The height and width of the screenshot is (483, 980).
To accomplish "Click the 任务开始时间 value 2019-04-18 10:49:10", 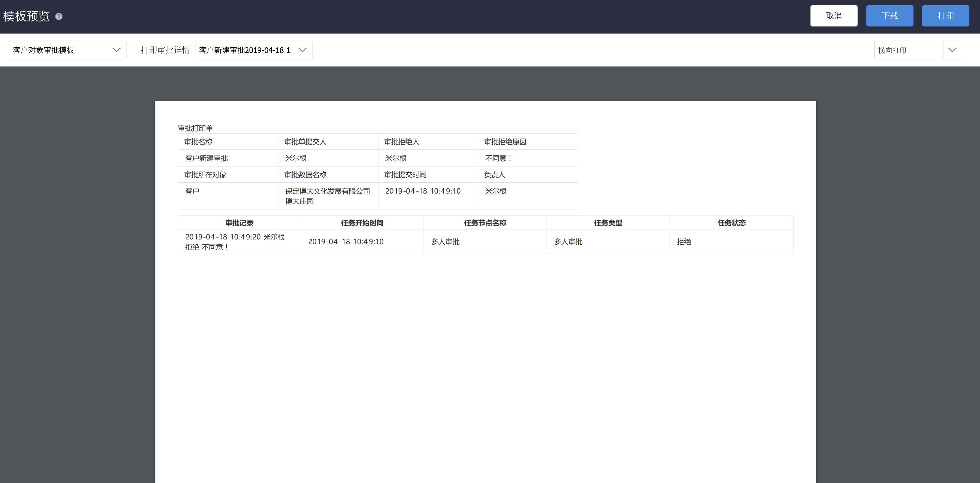I will pyautogui.click(x=362, y=242).
